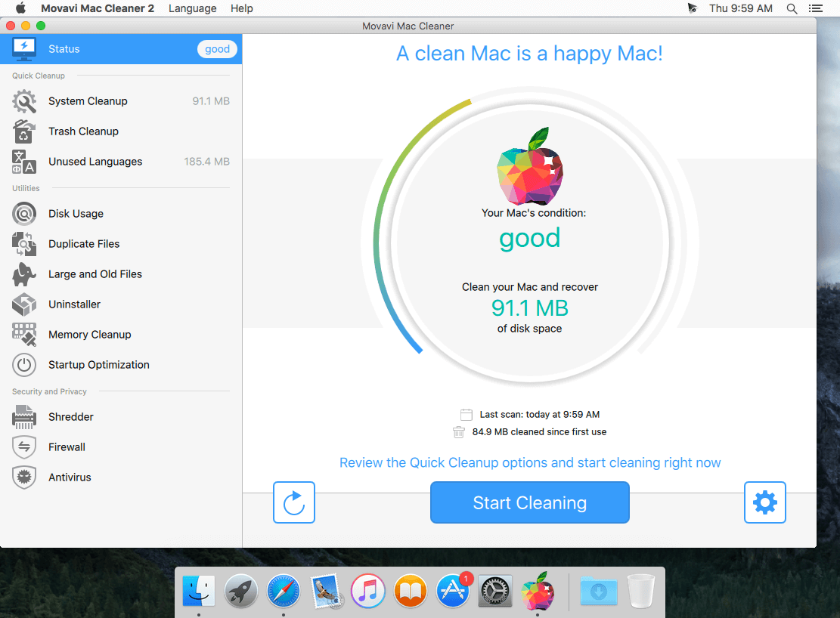840x618 pixels.
Task: Open iTunes from the Dock
Action: tap(368, 592)
